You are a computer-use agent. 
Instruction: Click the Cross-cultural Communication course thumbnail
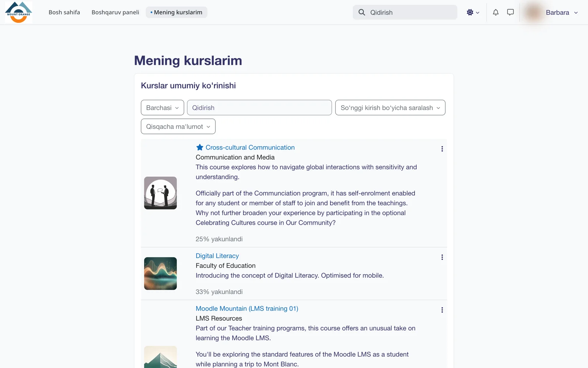160,193
